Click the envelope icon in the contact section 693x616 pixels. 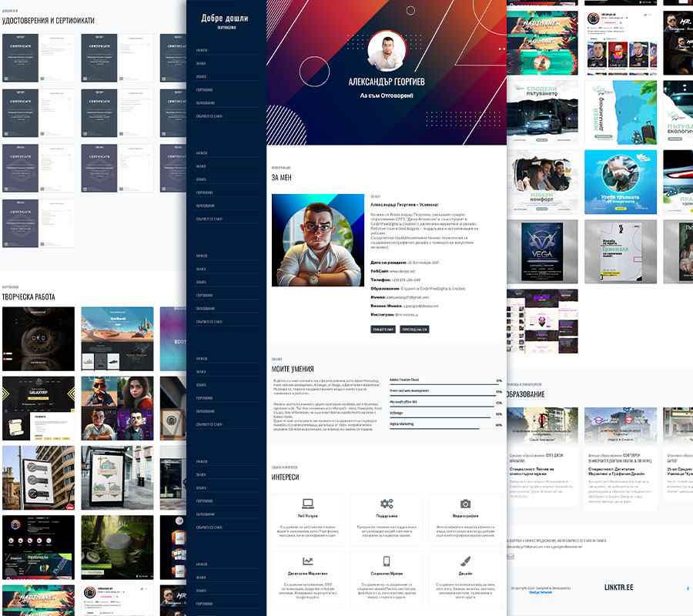pyautogui.click(x=511, y=557)
